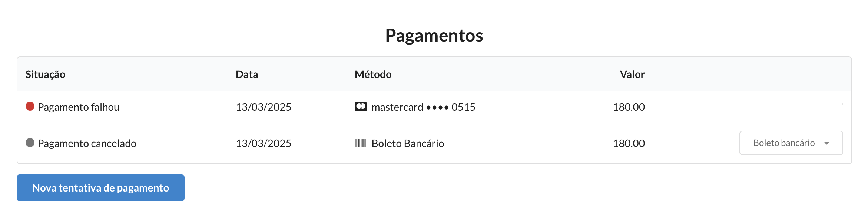This screenshot has width=868, height=219.
Task: Click the 180.00 value in the mastercard row
Action: tap(629, 107)
